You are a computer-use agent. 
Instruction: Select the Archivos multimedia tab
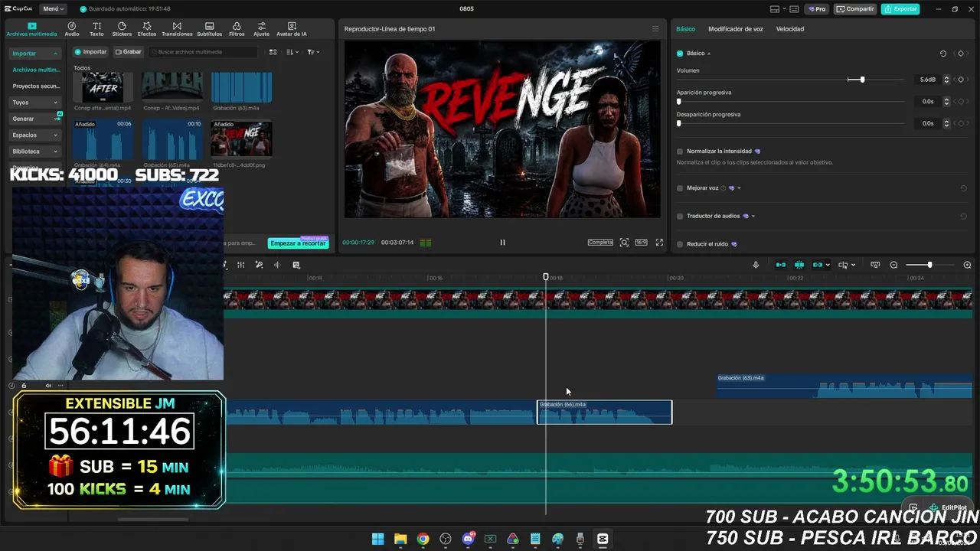coord(31,30)
